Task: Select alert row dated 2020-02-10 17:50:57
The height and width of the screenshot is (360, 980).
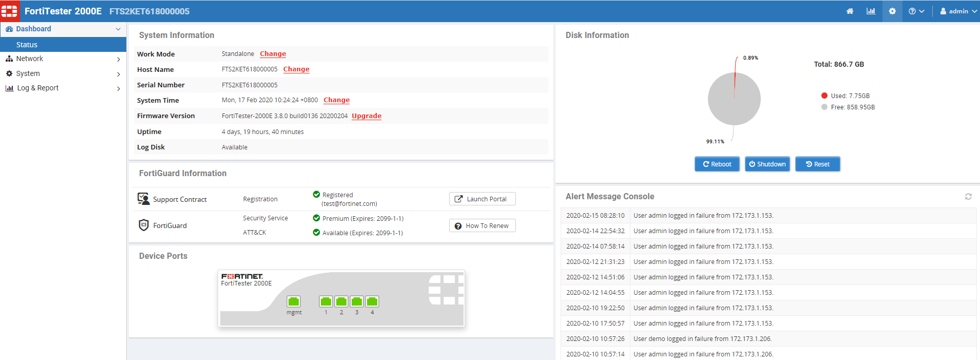Action: pos(768,324)
